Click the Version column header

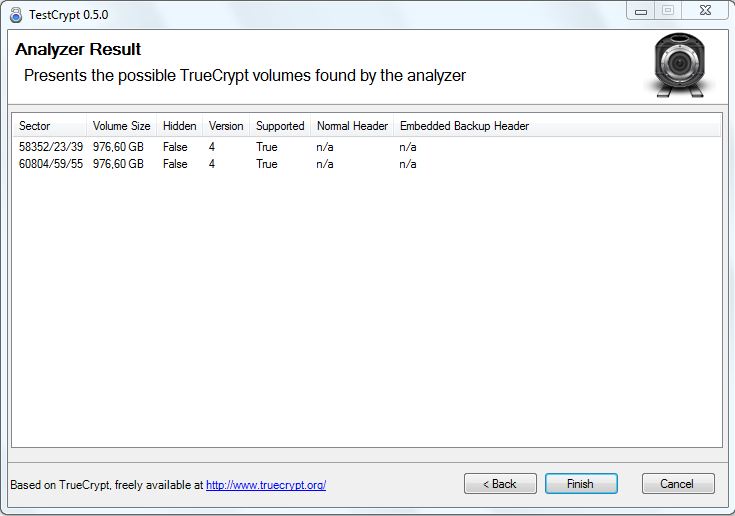click(x=226, y=126)
